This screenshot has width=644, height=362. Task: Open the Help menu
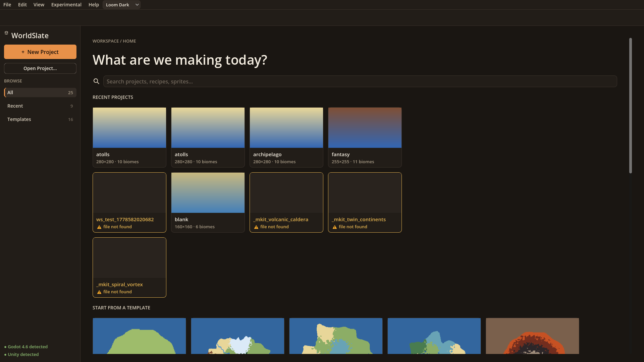coord(94,5)
